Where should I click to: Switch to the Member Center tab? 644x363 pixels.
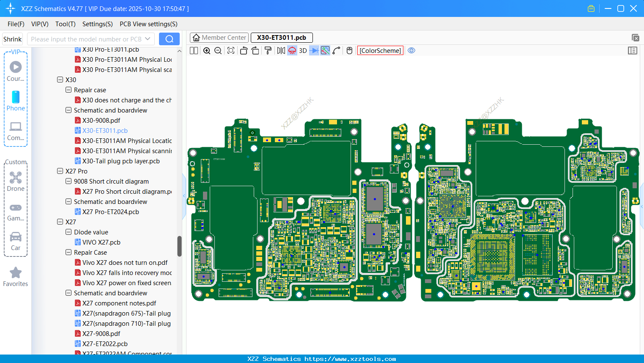coord(219,38)
